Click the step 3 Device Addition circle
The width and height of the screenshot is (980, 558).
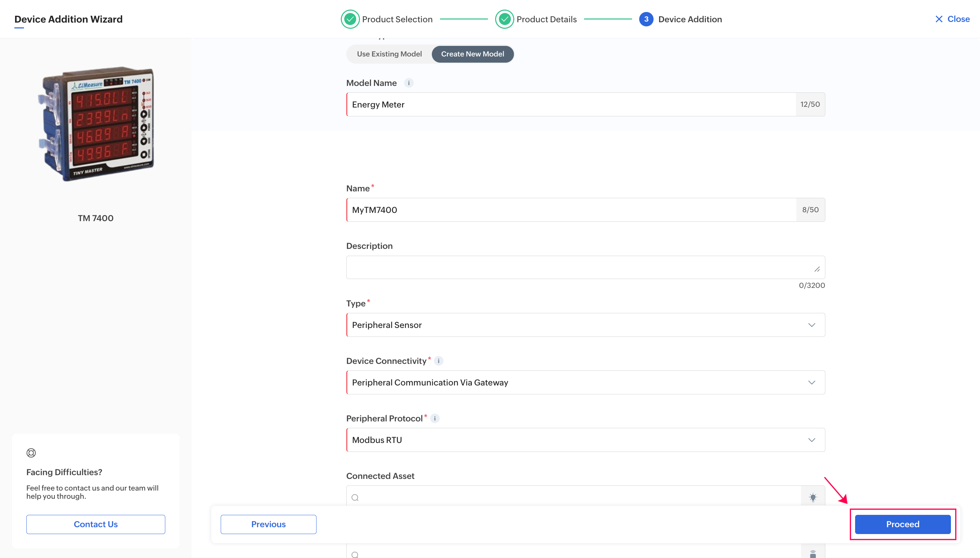click(646, 19)
